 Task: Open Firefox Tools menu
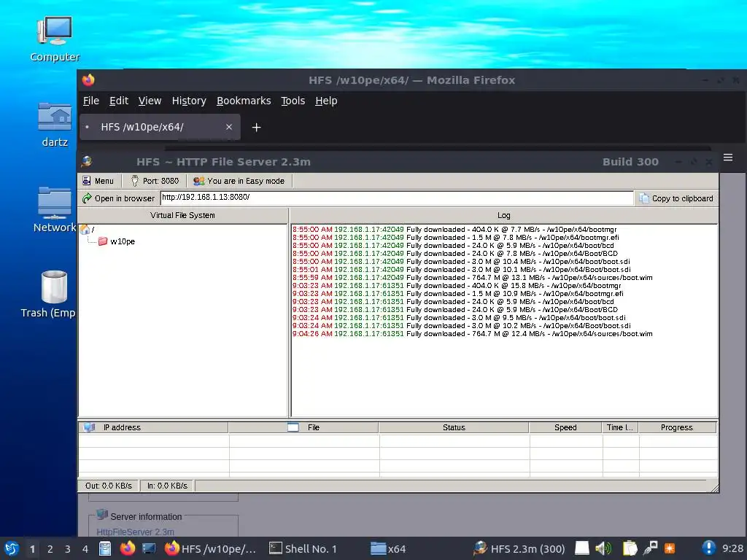click(x=293, y=101)
